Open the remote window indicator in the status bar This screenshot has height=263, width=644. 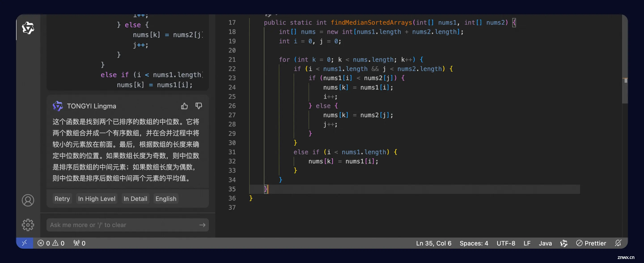(x=25, y=243)
